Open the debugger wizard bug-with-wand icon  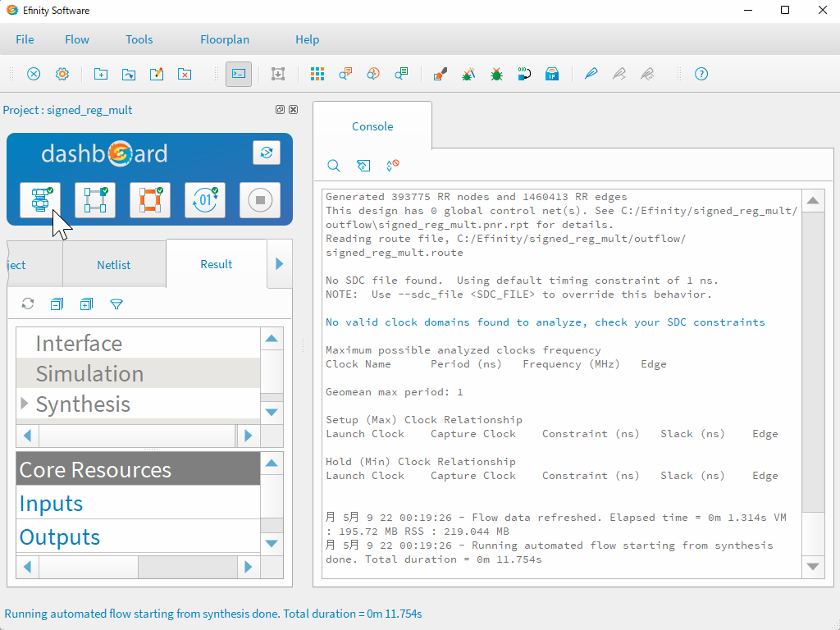[x=468, y=74]
